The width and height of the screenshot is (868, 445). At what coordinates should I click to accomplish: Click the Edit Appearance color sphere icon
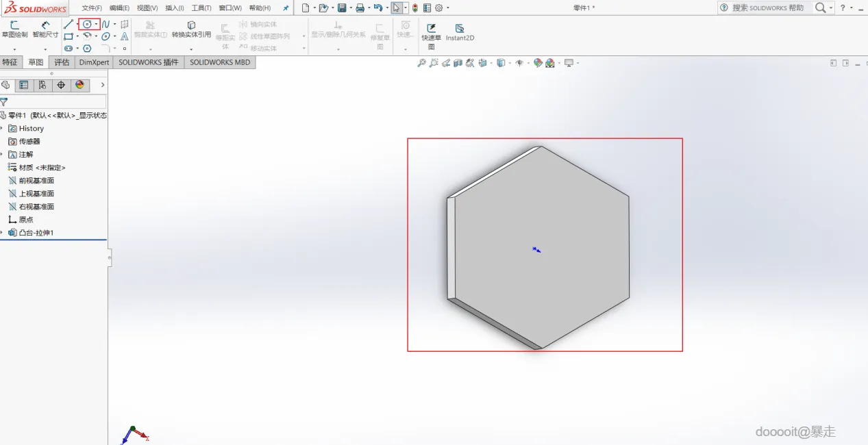coord(538,63)
